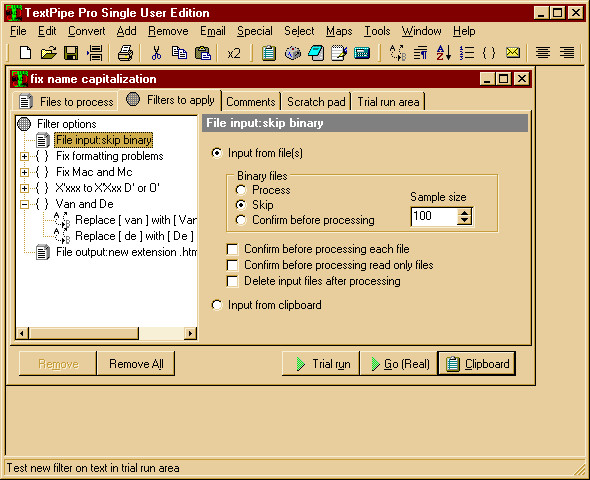
Task: Click the cyan notebook toolbar icon
Action: pyautogui.click(x=316, y=53)
